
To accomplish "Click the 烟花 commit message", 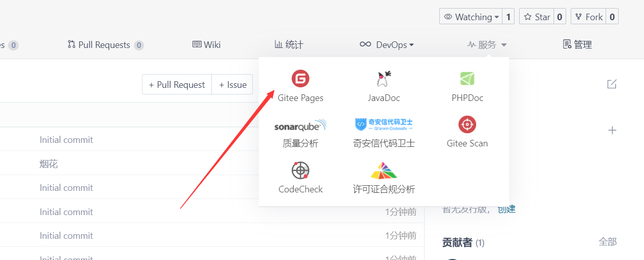I will [x=49, y=164].
